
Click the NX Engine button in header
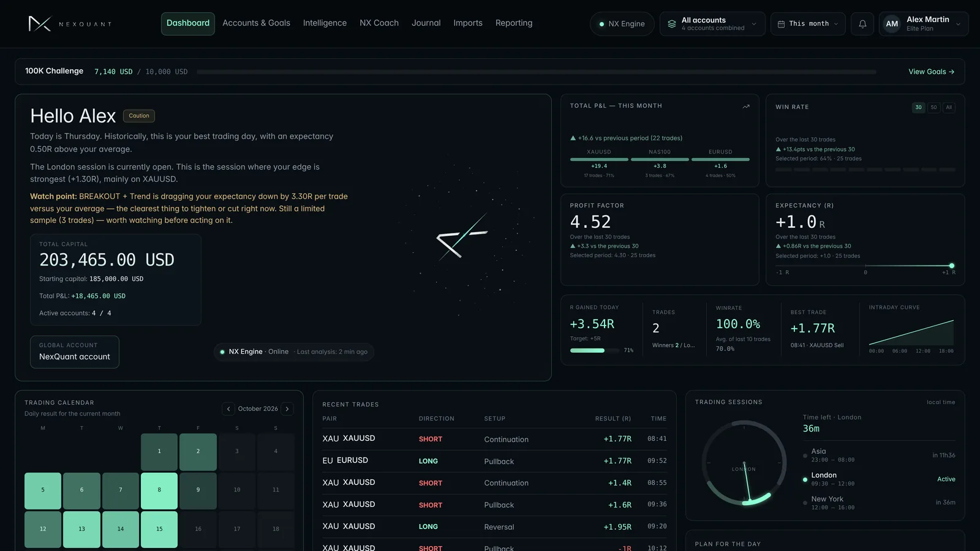pyautogui.click(x=622, y=24)
